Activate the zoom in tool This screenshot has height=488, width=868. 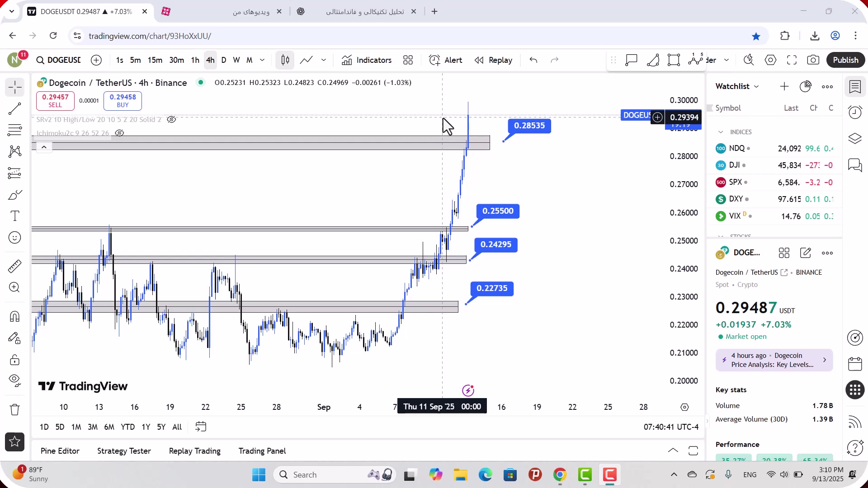(15, 287)
